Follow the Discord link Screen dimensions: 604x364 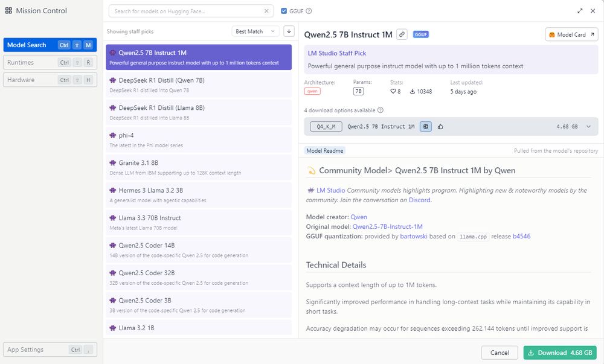click(x=420, y=200)
